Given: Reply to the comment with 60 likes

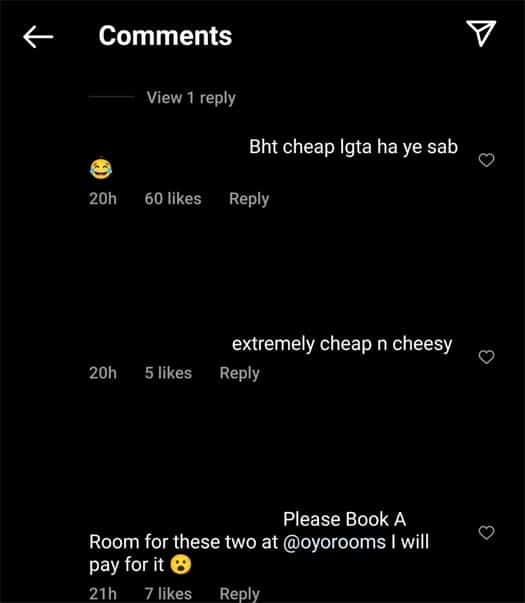Looking at the screenshot, I should [249, 199].
